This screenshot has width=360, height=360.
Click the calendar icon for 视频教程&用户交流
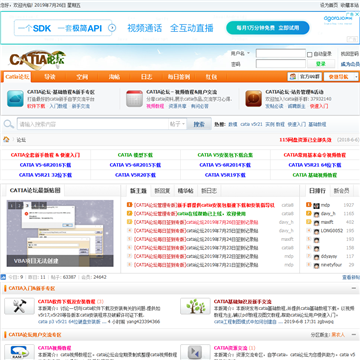pyautogui.click(x=134, y=99)
